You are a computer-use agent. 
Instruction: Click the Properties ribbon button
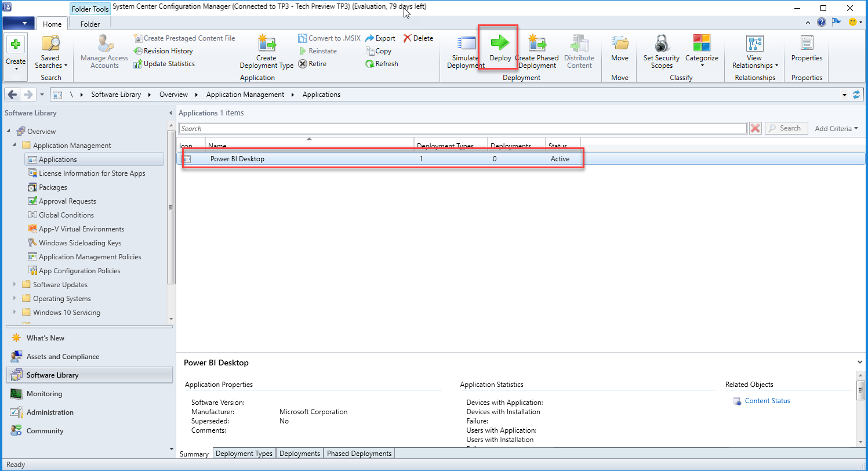[807, 49]
